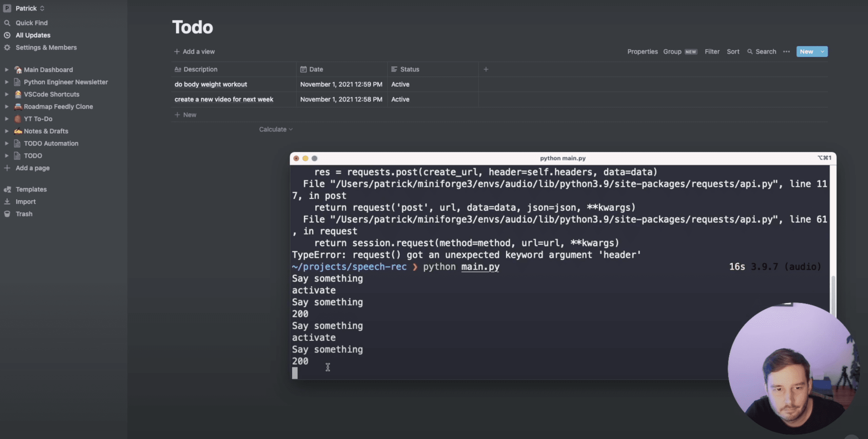Open the Trash
868x439 pixels.
coord(24,214)
